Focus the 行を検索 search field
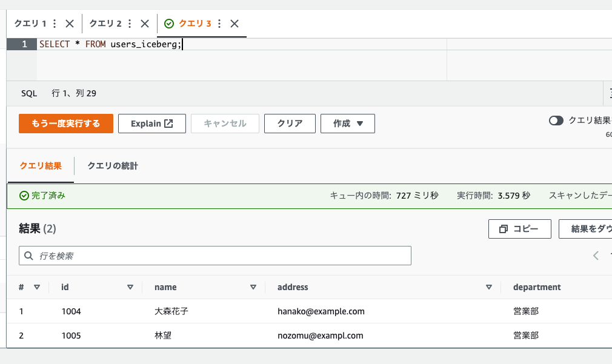Screen dimensions: 612x364 pyautogui.click(x=215, y=256)
